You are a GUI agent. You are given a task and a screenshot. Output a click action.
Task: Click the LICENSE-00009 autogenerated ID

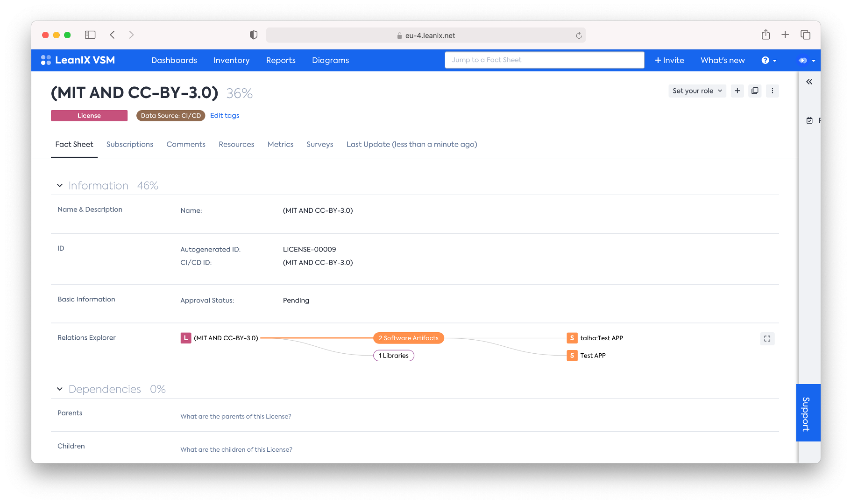(310, 249)
